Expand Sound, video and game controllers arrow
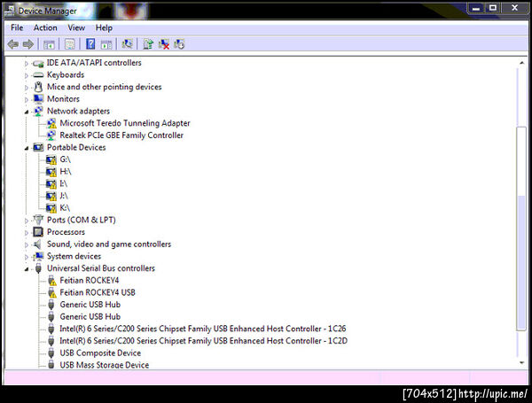This screenshot has height=403, width=532. pyautogui.click(x=26, y=244)
